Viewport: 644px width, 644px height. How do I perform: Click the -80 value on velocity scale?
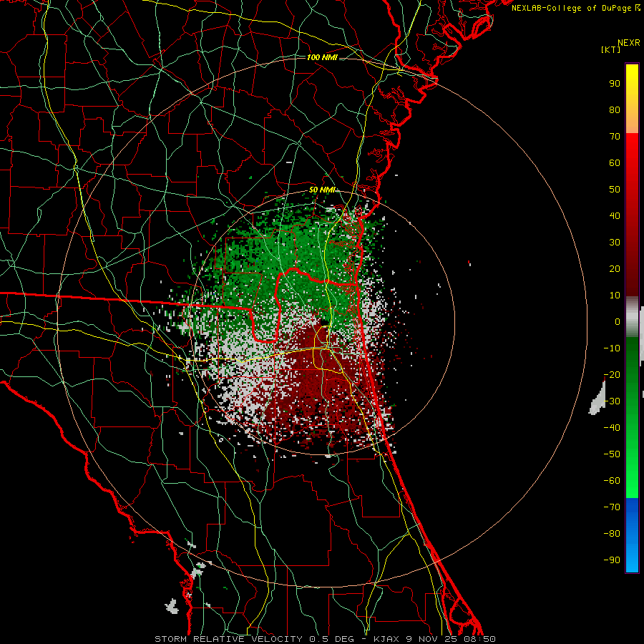point(612,534)
